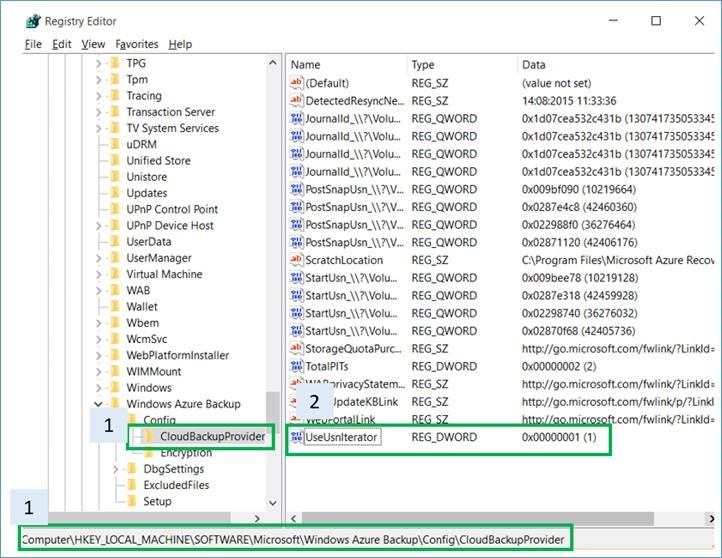Screen dimensions: 722x558
Task: Expand the UPnP Device Host key
Action: pyautogui.click(x=99, y=226)
